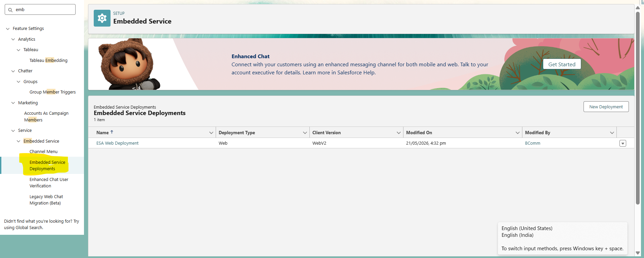Open row actions dropdown for ESA Web Deployment
The height and width of the screenshot is (258, 644).
point(622,143)
